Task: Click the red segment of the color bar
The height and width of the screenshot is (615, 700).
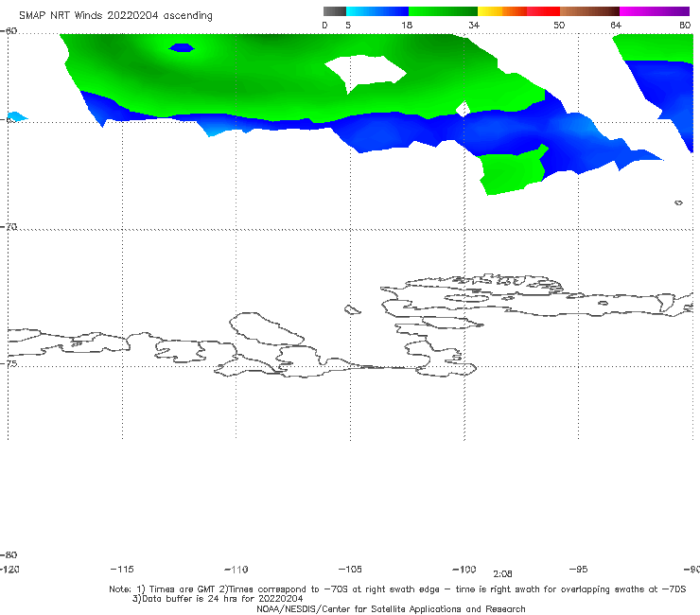Action: point(543,11)
